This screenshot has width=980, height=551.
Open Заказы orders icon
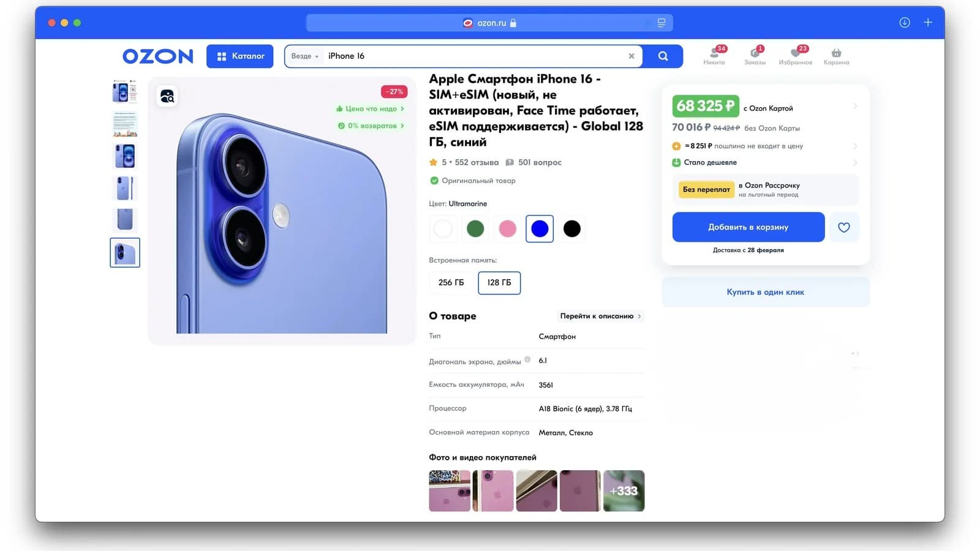(x=755, y=56)
